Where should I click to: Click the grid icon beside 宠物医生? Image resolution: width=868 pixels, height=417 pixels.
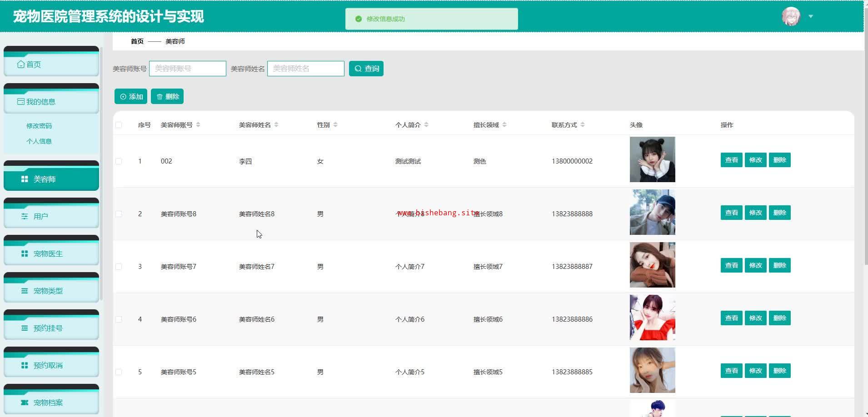point(25,253)
